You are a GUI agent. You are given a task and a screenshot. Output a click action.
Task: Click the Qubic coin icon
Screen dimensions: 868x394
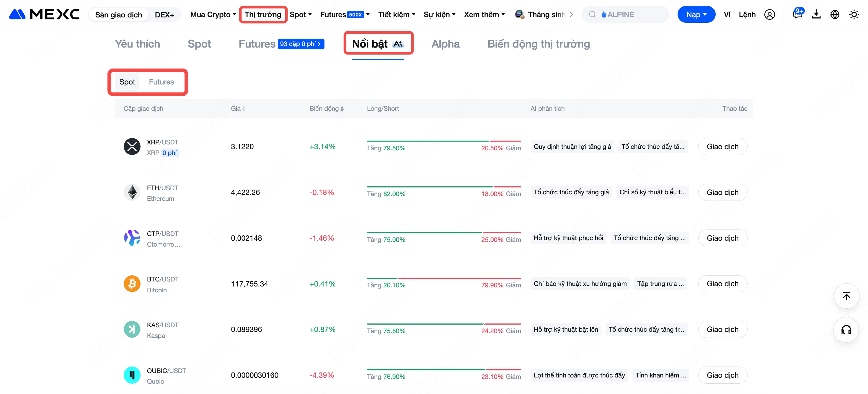[132, 375]
